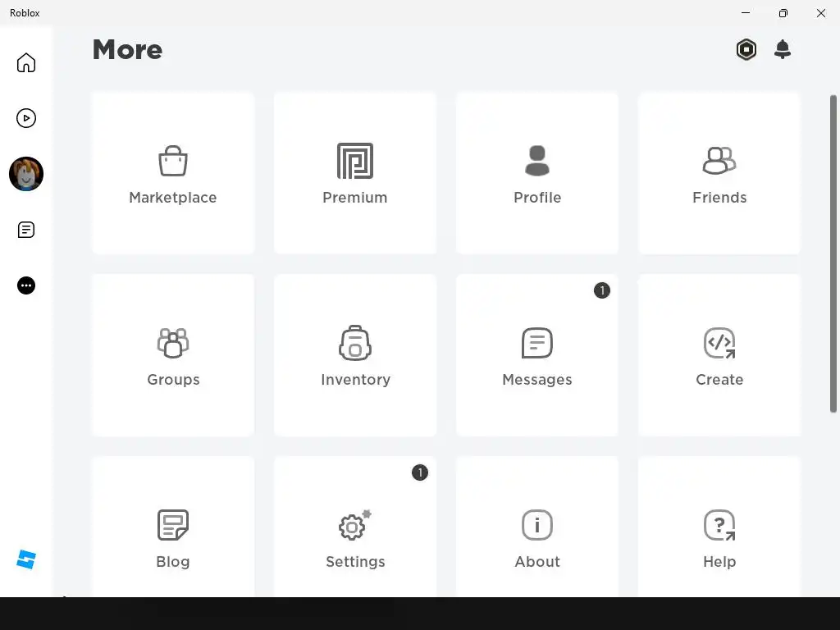Select the More three-dots sidebar icon

(25, 285)
